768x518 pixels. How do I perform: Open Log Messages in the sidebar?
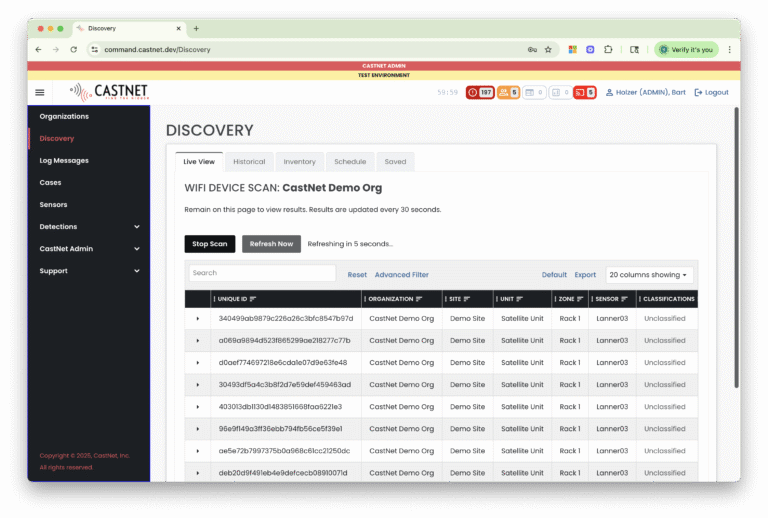coord(64,161)
